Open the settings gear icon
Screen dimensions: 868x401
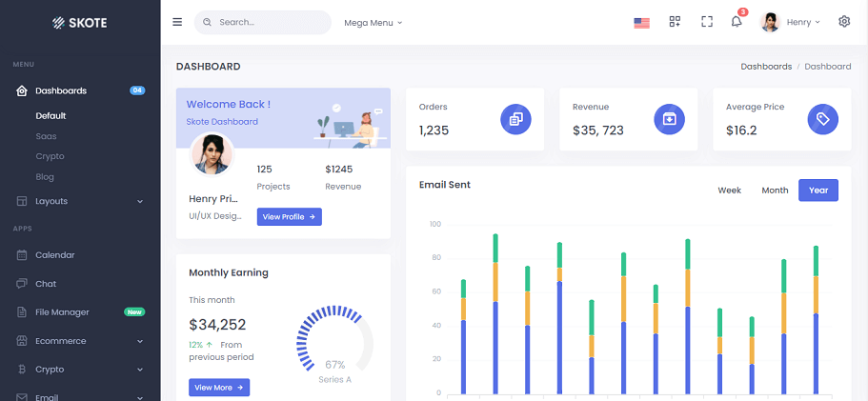pyautogui.click(x=843, y=22)
